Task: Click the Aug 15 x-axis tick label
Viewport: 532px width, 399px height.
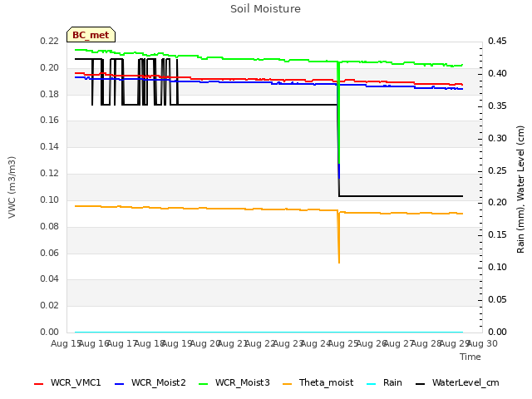Action: click(x=66, y=343)
